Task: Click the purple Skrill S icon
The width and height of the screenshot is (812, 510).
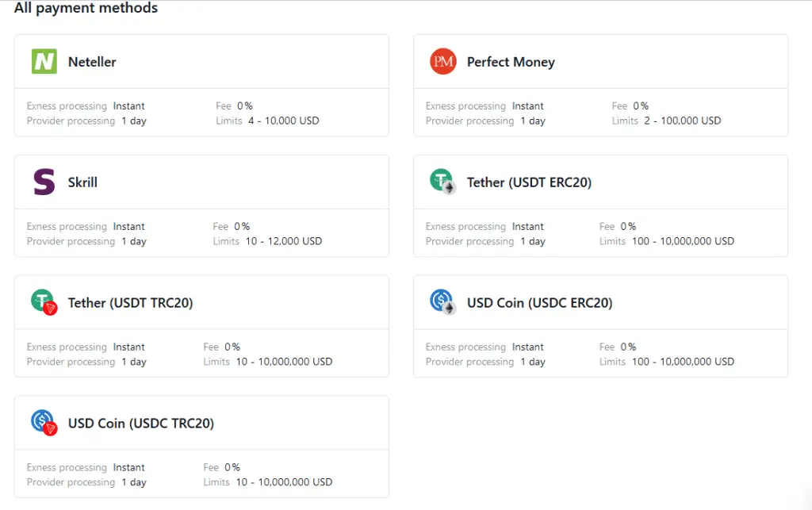Action: tap(44, 182)
